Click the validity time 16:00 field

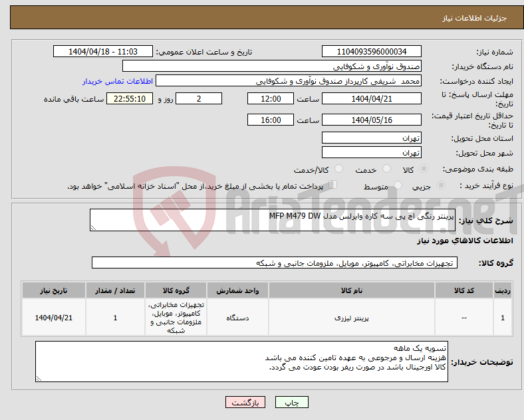point(271,120)
